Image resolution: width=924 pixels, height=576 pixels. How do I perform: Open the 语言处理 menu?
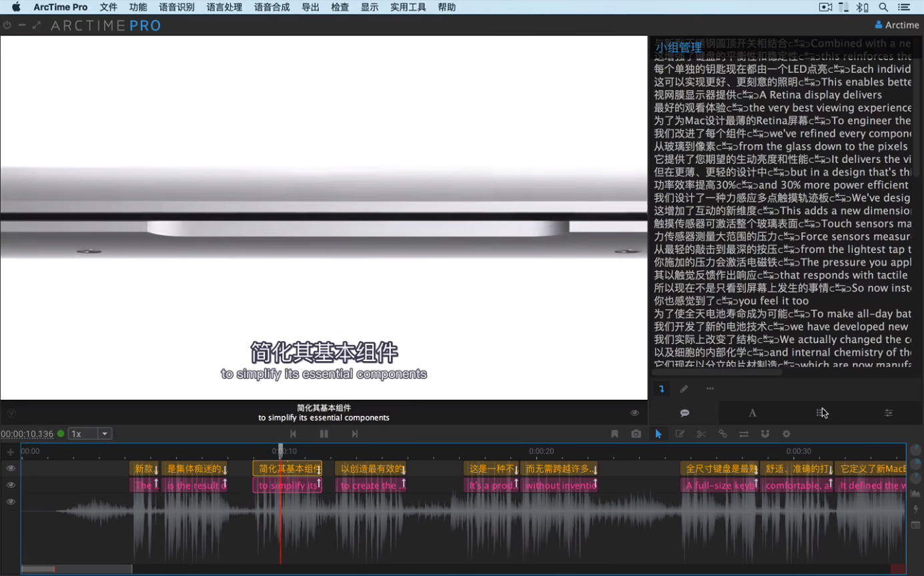tap(224, 7)
